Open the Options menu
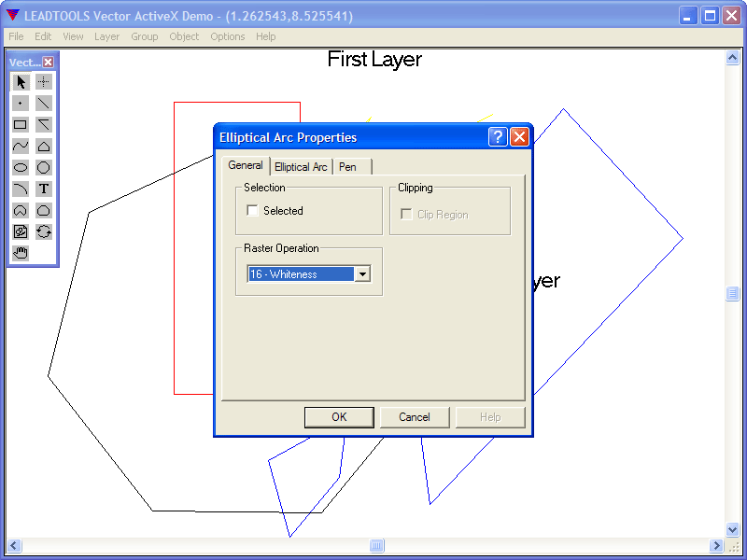Image resolution: width=747 pixels, height=560 pixels. [227, 36]
